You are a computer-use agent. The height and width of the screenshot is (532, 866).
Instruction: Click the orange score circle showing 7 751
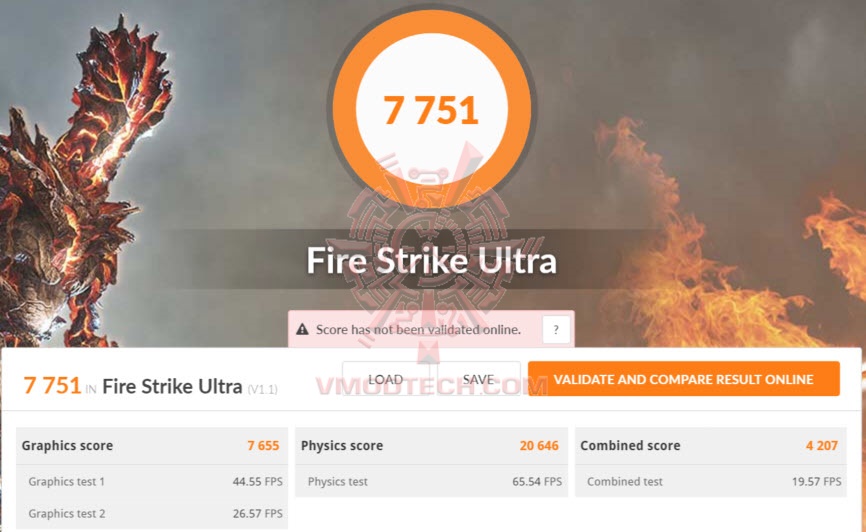click(431, 109)
